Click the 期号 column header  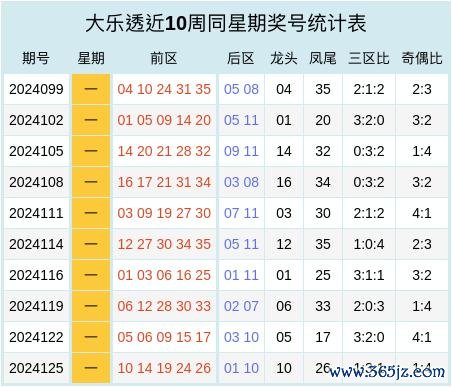coord(36,58)
